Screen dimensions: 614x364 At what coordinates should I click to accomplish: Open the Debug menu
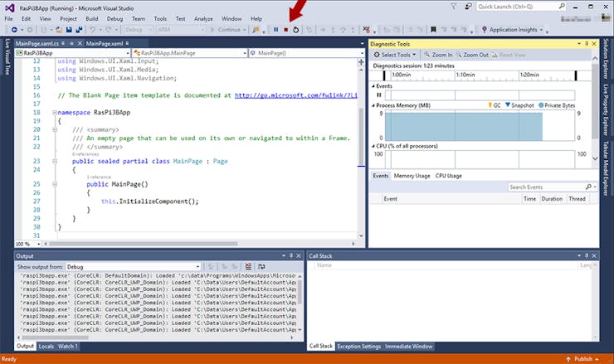(x=115, y=19)
